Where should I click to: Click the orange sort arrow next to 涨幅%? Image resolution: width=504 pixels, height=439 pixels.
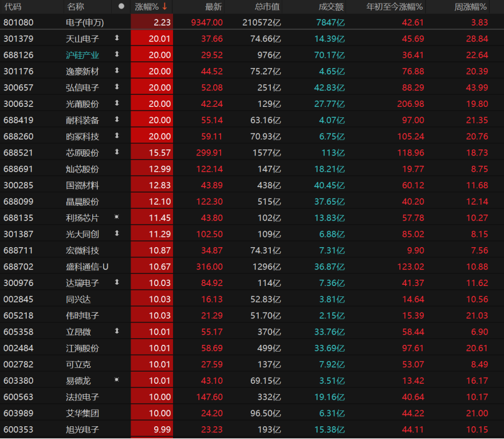point(165,7)
